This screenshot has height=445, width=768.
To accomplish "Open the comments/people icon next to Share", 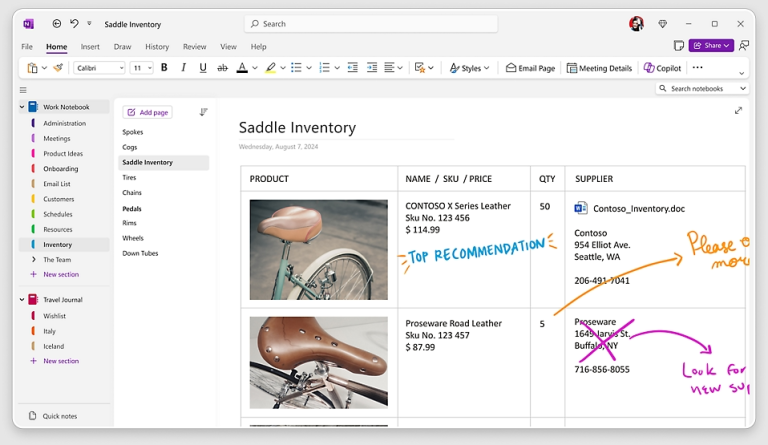I will point(744,46).
